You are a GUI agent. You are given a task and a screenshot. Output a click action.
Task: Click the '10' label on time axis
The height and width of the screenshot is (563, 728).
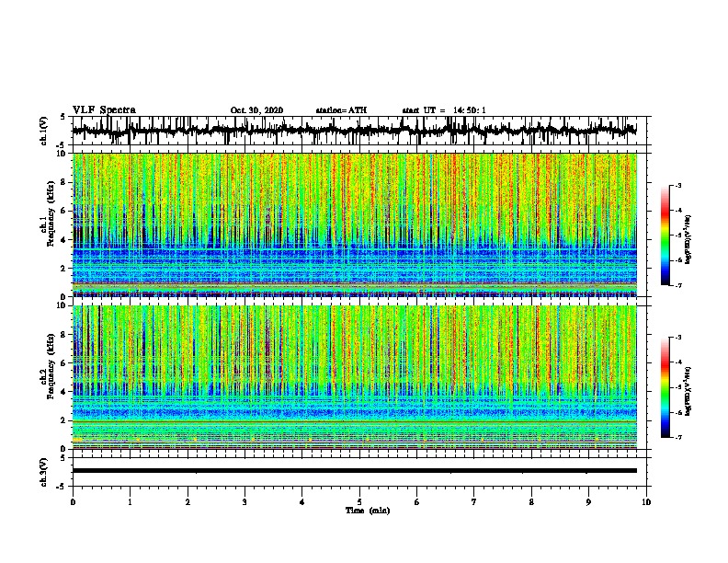646,501
